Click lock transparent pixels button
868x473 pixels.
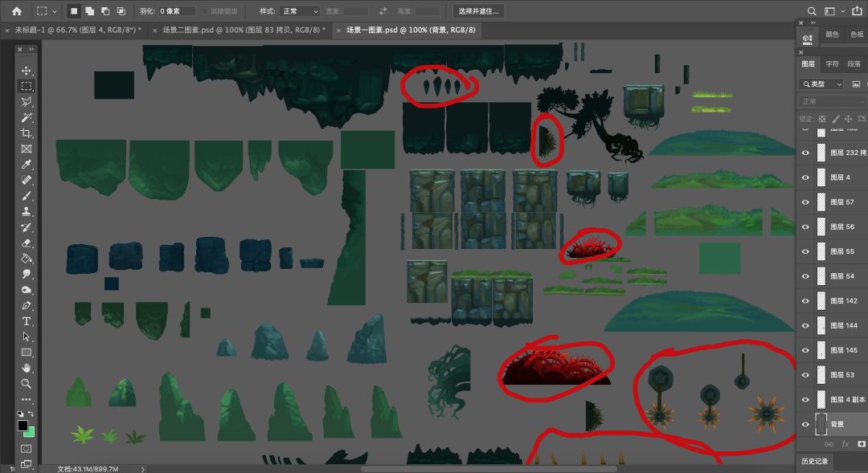click(822, 119)
